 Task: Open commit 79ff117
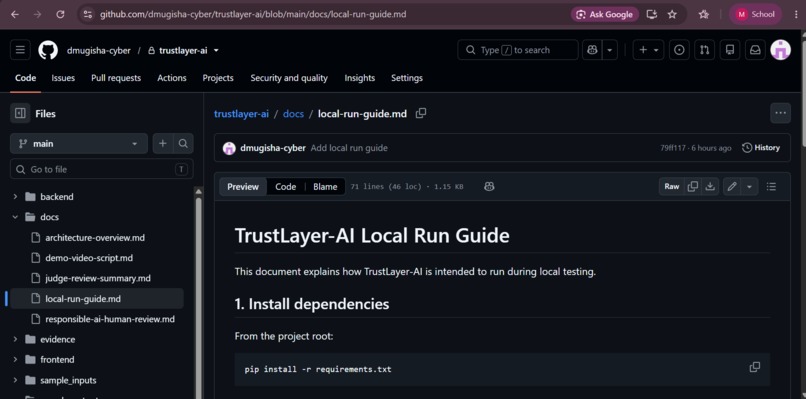[672, 148]
